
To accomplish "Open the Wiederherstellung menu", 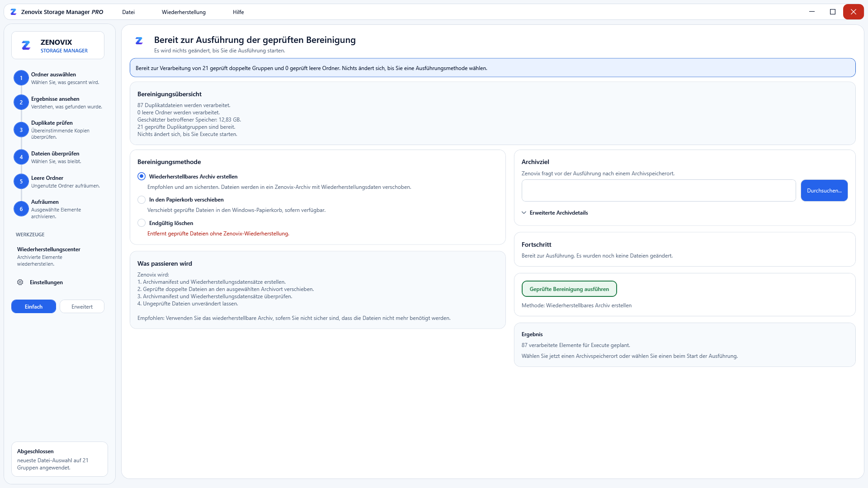I will (x=184, y=12).
